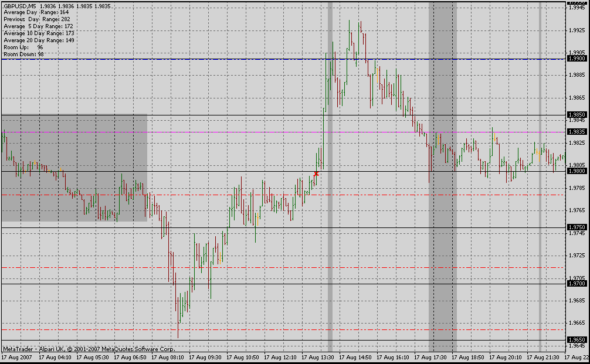The width and height of the screenshot is (590, 364).
Task: Select the Average Day Range: 164 label
Action: click(36, 12)
